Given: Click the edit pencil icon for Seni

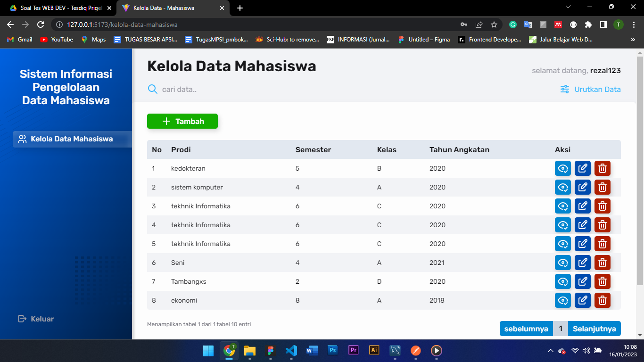Looking at the screenshot, I should [582, 263].
